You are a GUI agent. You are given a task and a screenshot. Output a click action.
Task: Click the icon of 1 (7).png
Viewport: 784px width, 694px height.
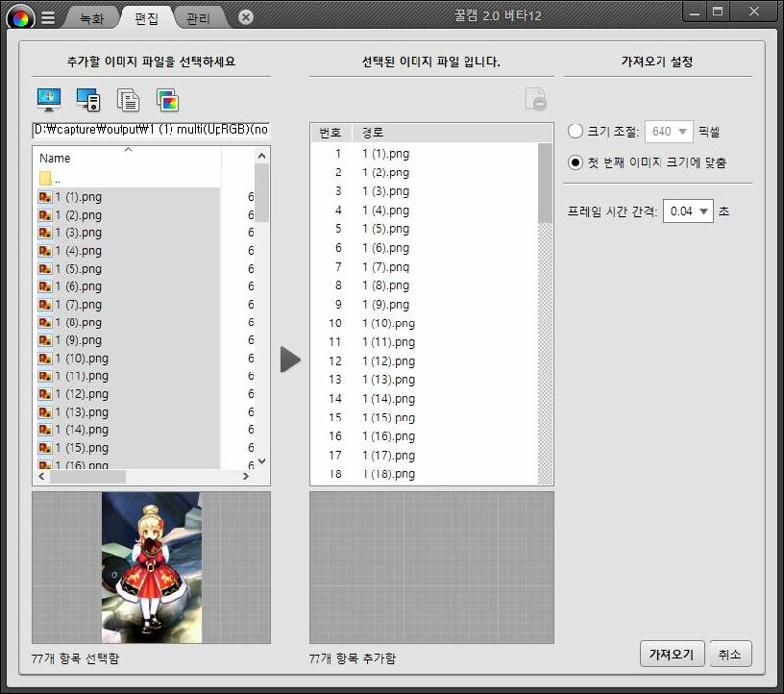[x=45, y=305]
